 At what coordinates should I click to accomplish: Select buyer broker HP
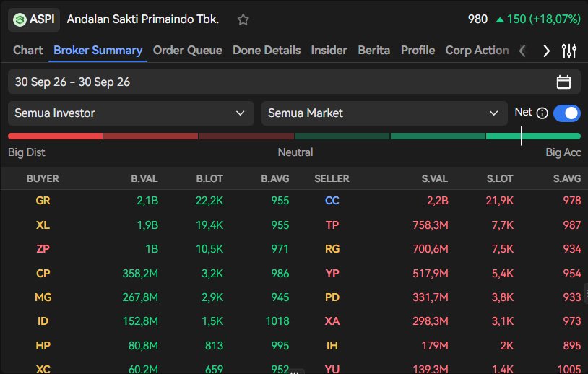coord(43,346)
